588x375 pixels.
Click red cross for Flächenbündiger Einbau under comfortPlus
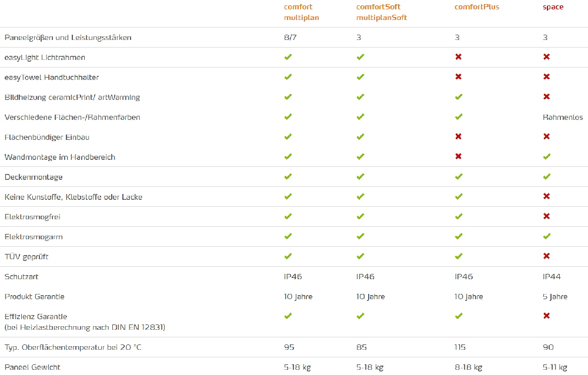point(459,136)
